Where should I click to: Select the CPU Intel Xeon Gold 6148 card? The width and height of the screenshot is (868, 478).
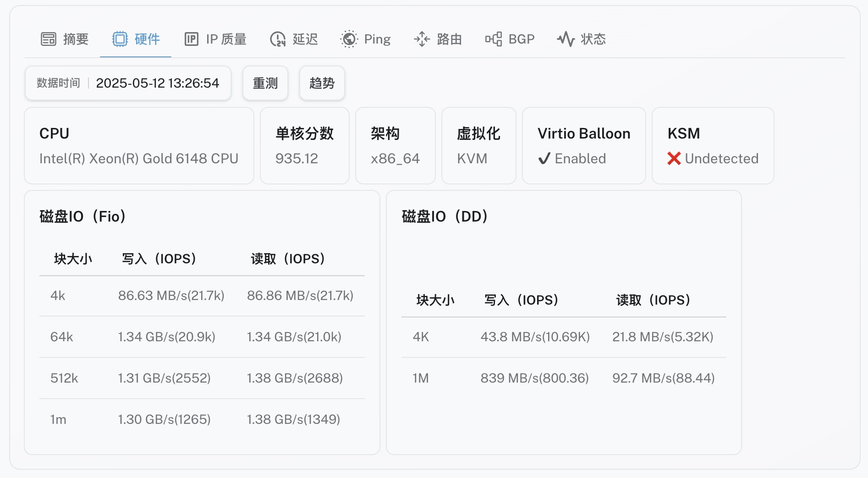(x=139, y=146)
